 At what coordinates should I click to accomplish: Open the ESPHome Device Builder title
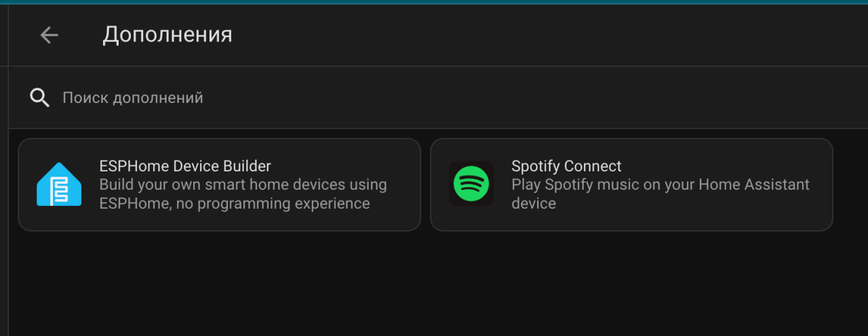pos(185,166)
